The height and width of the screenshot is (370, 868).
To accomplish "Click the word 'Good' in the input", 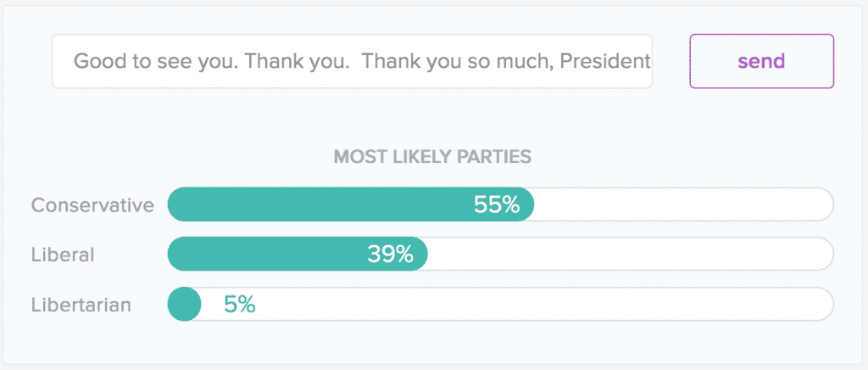I will point(97,61).
